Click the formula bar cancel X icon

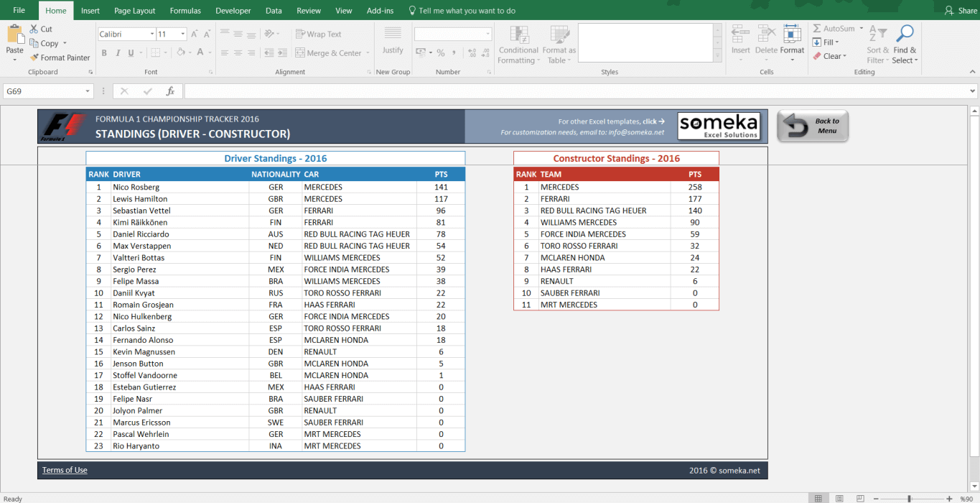point(124,91)
